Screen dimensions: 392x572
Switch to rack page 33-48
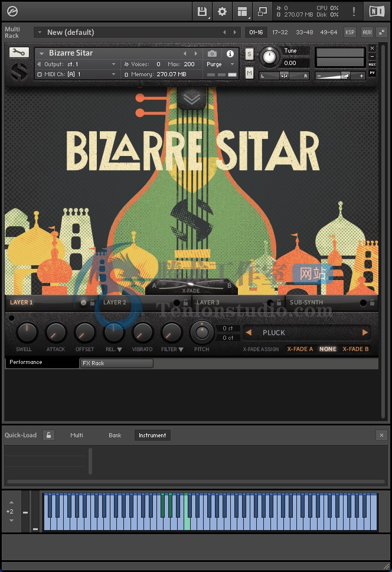pos(305,32)
